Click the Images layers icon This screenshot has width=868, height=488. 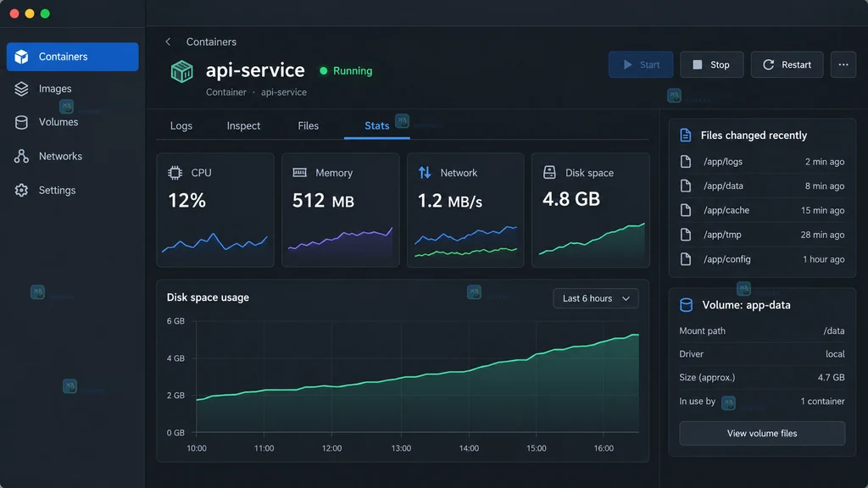pos(21,88)
